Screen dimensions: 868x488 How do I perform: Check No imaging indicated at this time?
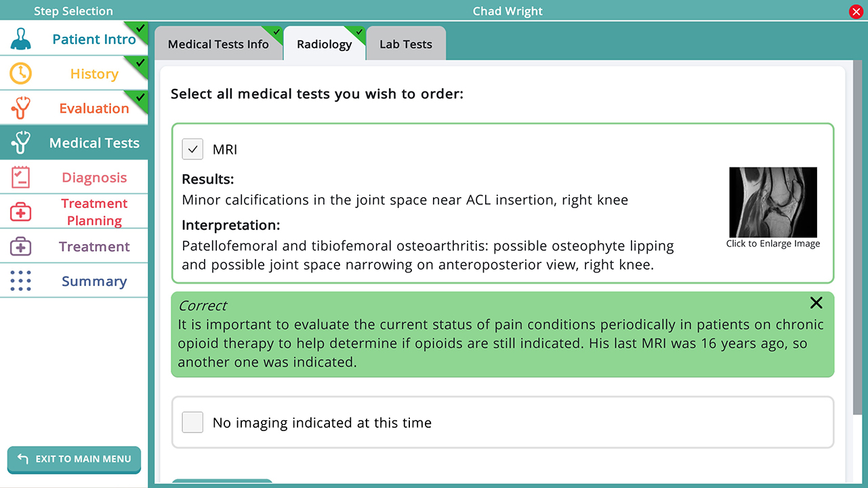(x=193, y=422)
